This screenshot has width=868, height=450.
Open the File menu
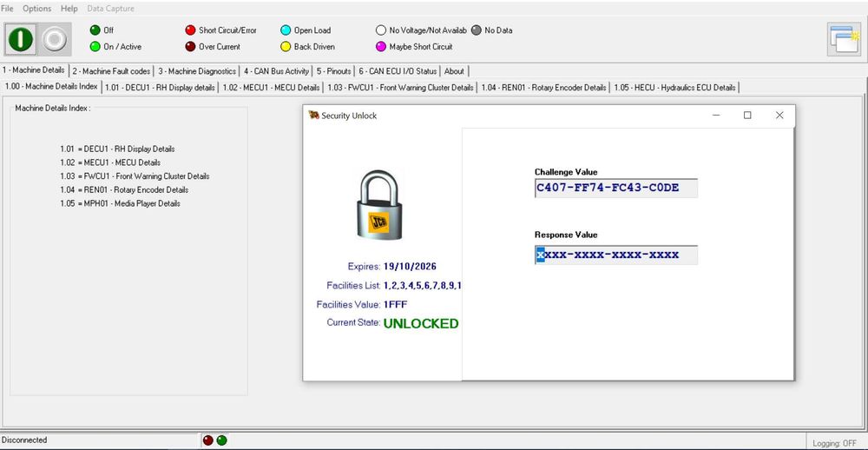[x=7, y=9]
